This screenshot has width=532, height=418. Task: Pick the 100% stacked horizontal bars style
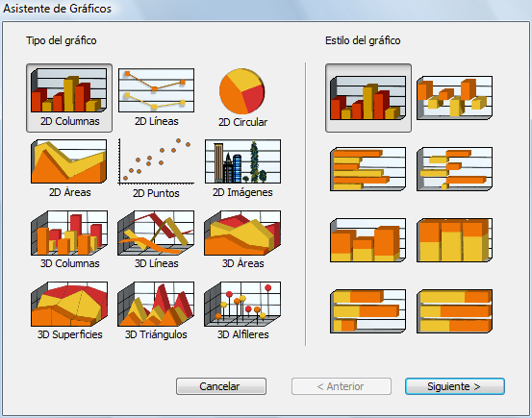[x=455, y=311]
